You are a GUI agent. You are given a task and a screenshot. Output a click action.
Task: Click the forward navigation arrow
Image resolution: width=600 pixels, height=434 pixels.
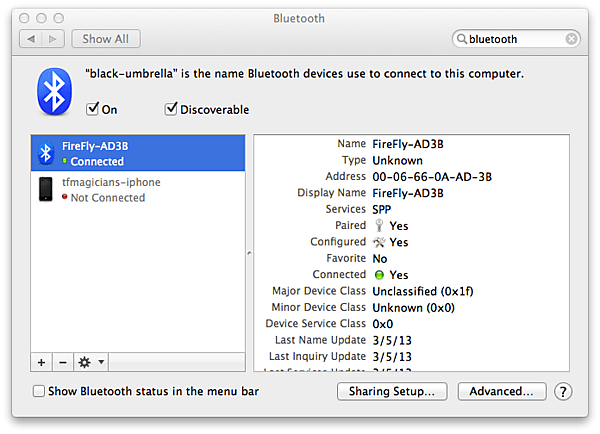tap(53, 39)
